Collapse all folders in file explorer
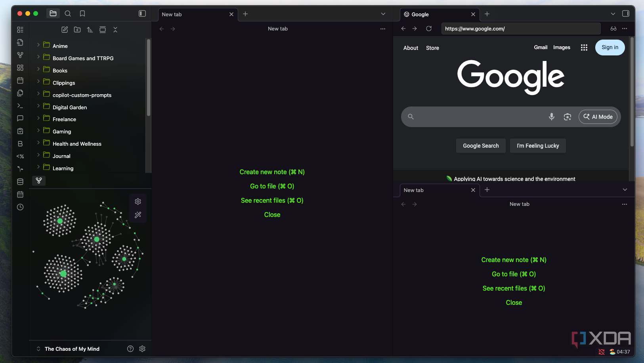The width and height of the screenshot is (644, 363). [x=115, y=30]
